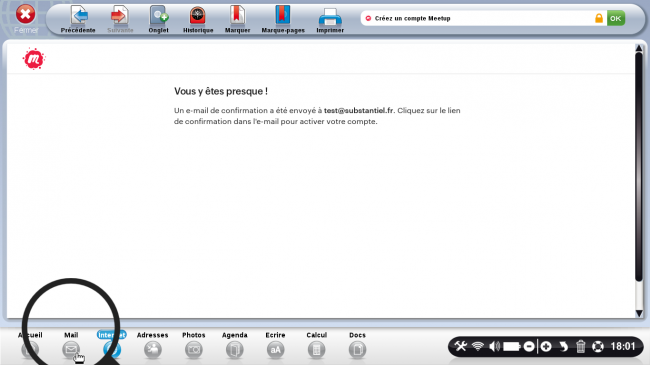Open settings with the tools icon

click(461, 346)
